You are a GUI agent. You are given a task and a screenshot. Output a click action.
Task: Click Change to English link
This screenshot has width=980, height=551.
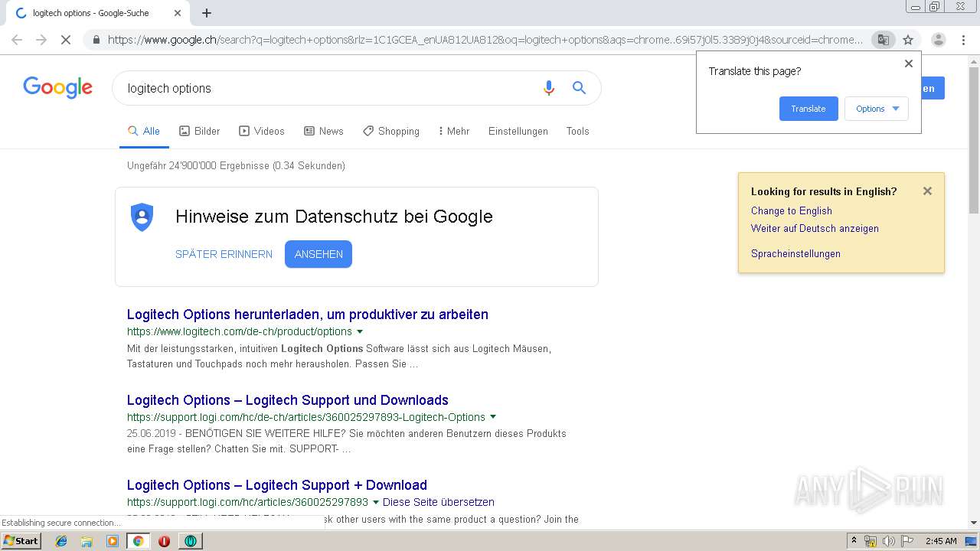[x=792, y=210]
